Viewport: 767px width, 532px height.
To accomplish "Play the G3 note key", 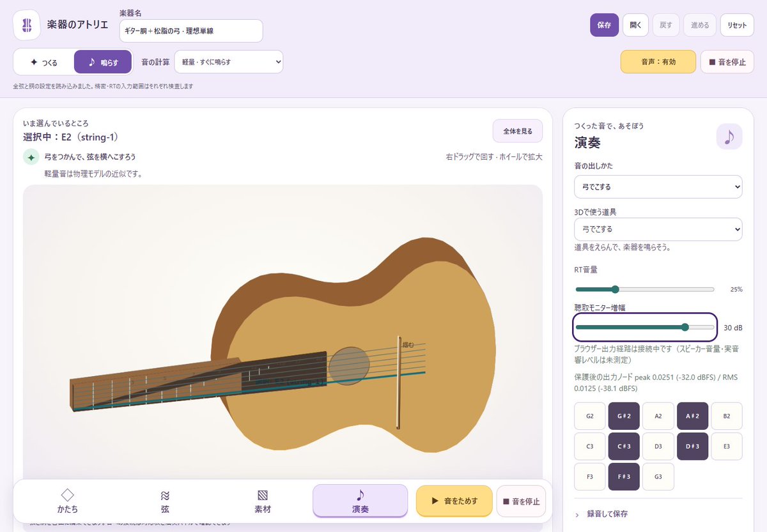I will click(x=658, y=476).
